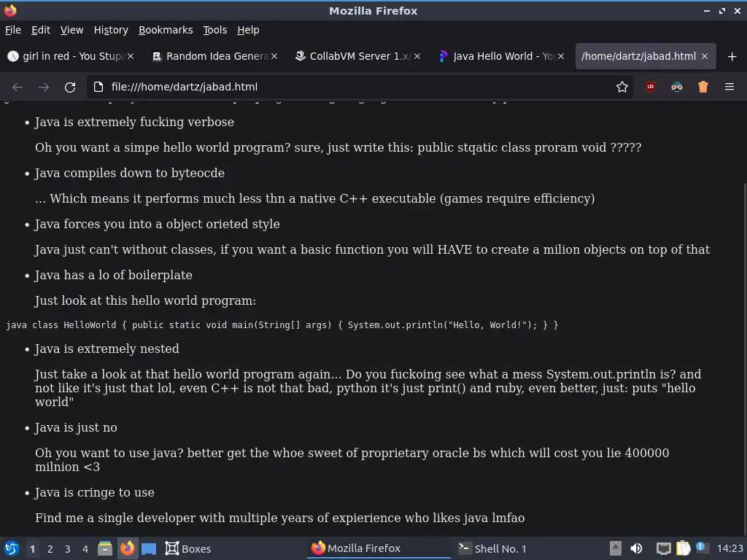
Task: Reload the current page
Action: 70,87
